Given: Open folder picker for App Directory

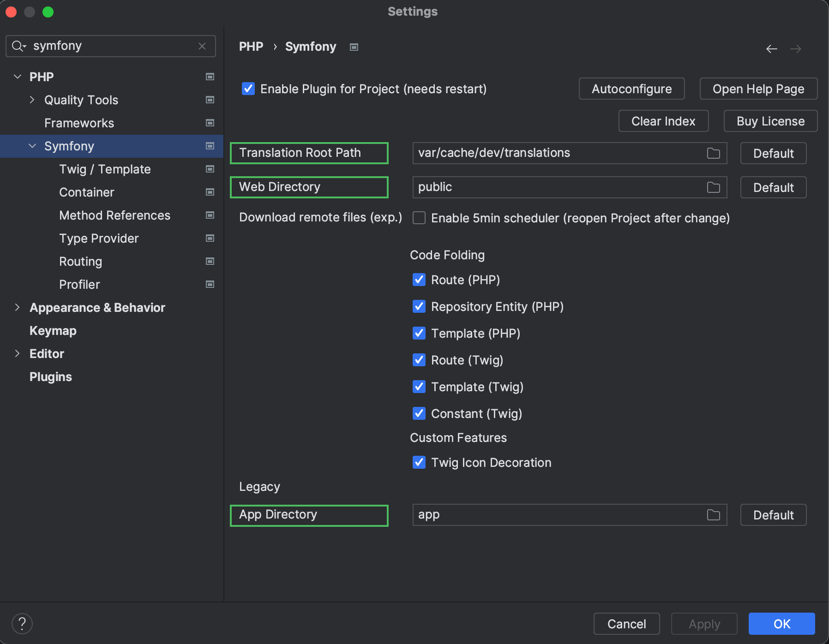Looking at the screenshot, I should 713,515.
